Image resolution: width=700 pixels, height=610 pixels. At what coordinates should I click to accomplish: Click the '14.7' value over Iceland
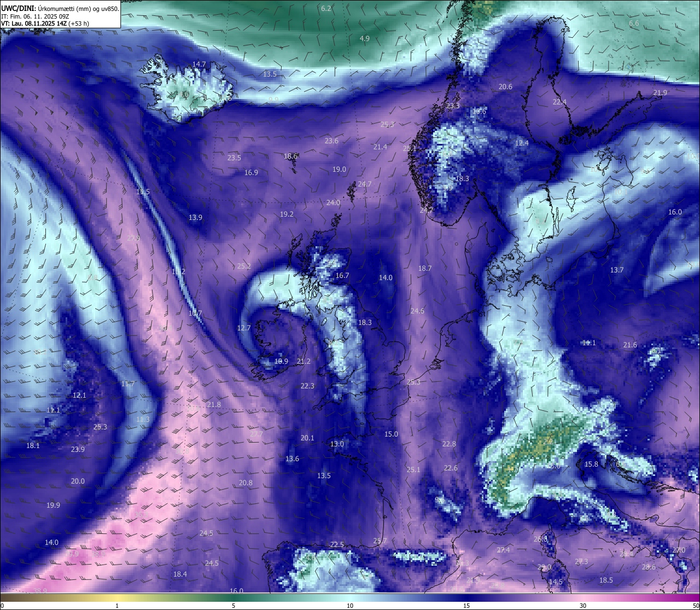click(x=199, y=64)
